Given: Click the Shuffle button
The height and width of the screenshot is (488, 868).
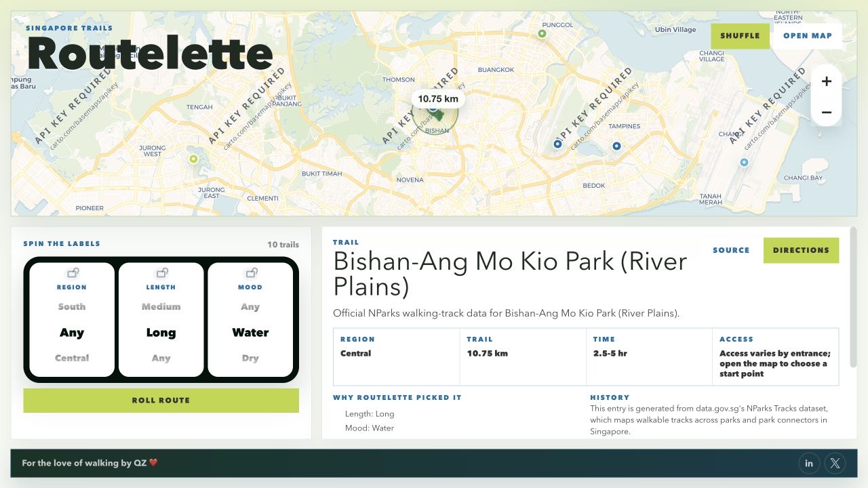Looking at the screenshot, I should 740,36.
